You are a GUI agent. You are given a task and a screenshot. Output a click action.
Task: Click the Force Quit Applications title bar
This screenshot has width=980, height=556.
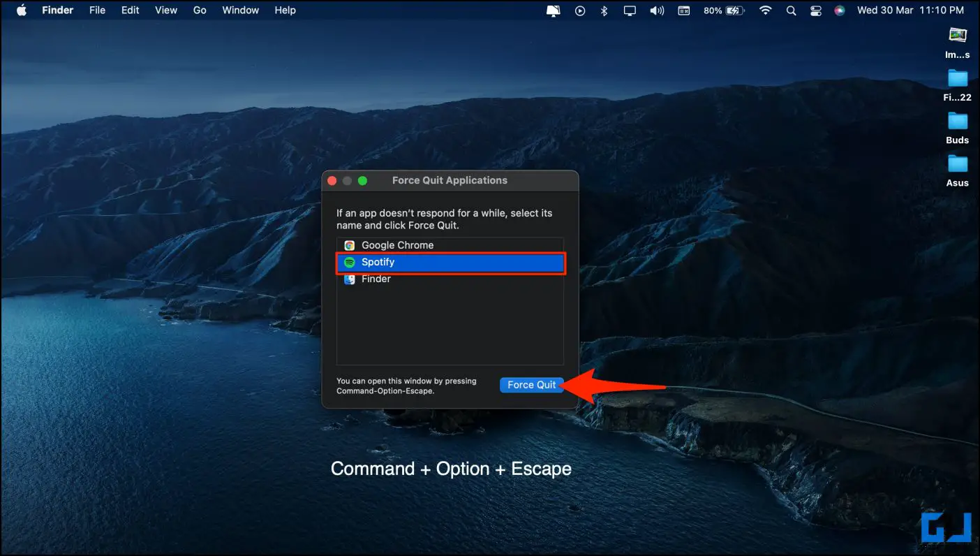point(450,180)
